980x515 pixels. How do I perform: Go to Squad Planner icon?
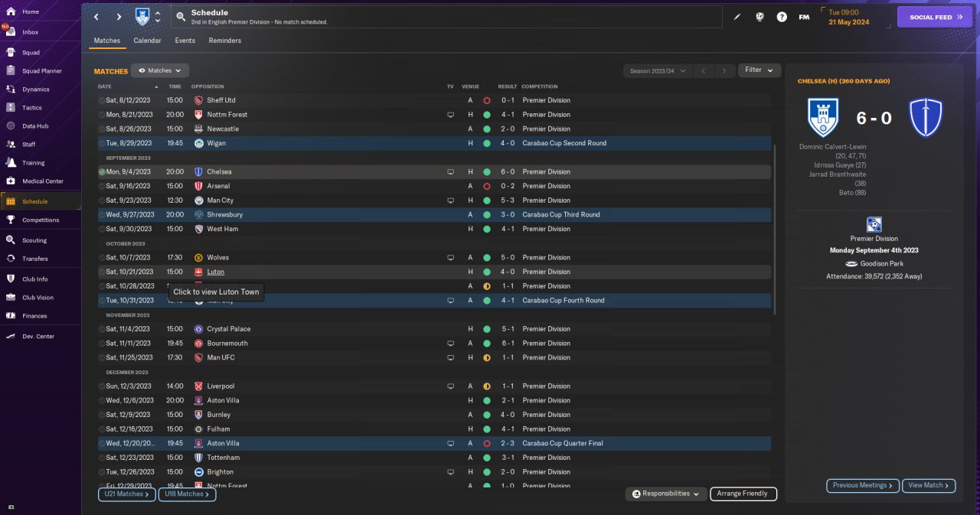[11, 71]
